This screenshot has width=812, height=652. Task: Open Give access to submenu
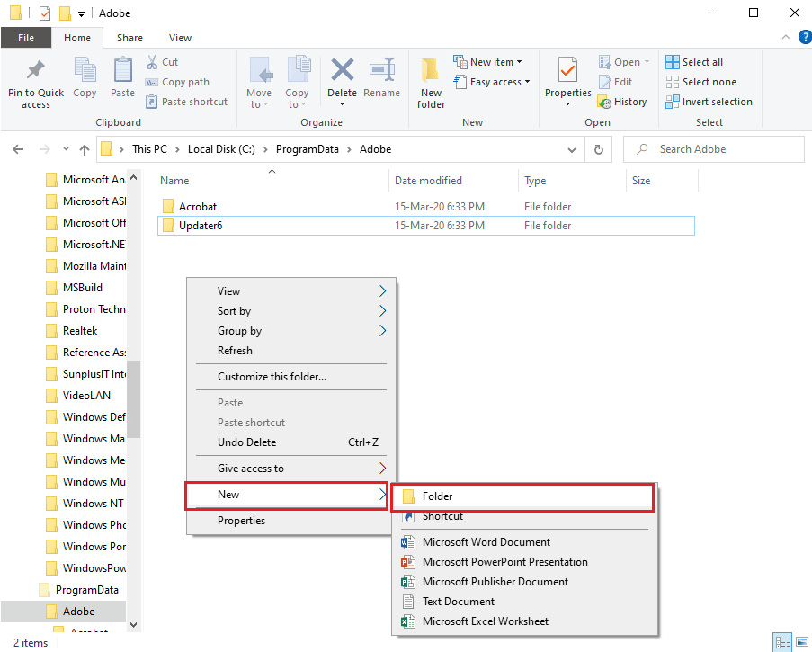[x=291, y=469]
